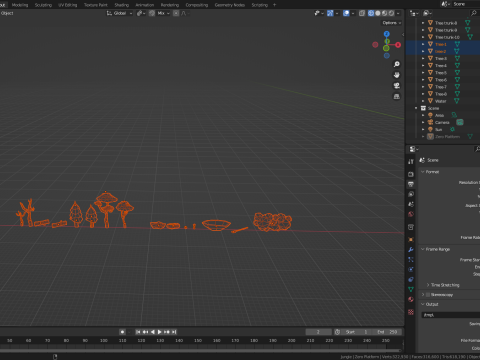Toggle snapping magnet in header
Screen dimensions: 480x360
click(152, 13)
